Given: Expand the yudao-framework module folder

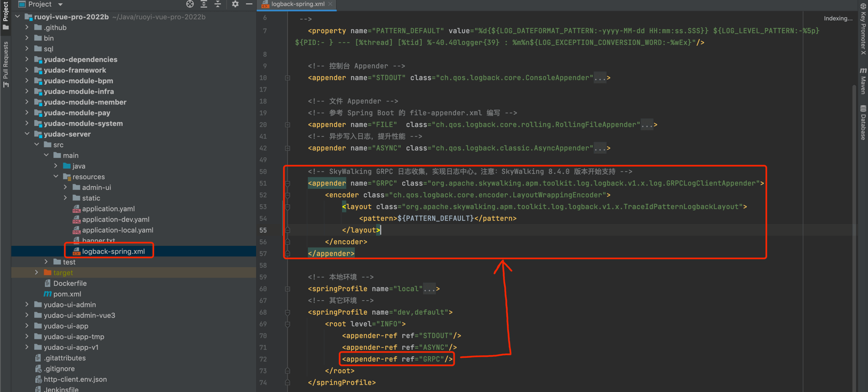Looking at the screenshot, I should tap(27, 70).
